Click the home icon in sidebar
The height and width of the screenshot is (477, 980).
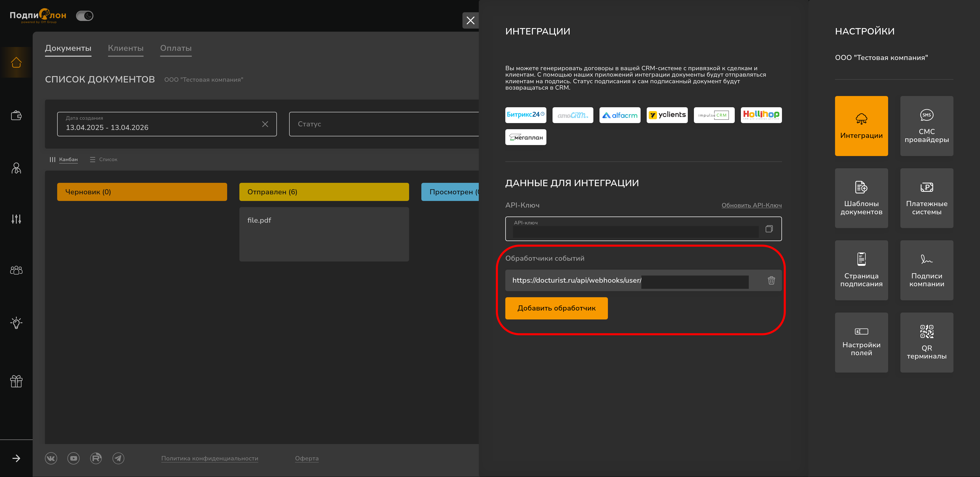[16, 62]
